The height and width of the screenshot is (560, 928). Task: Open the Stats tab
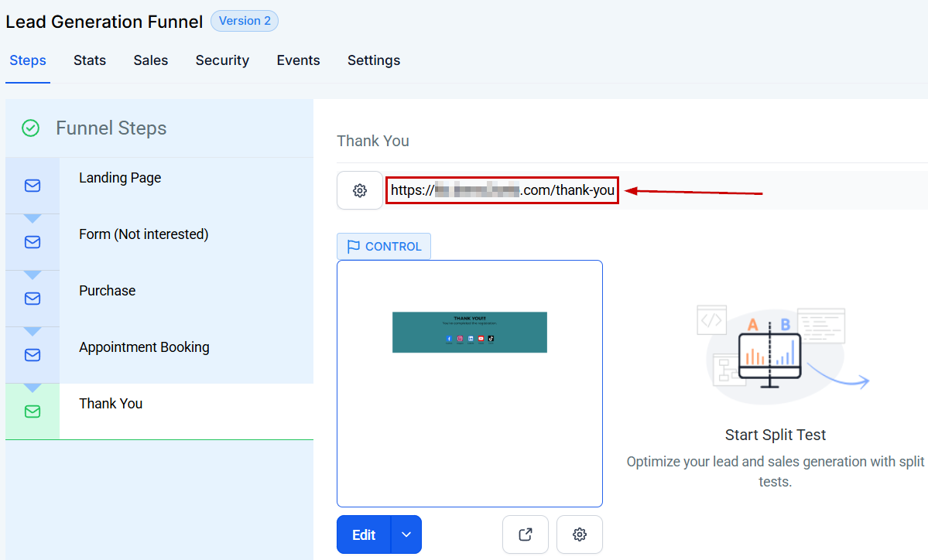(90, 60)
